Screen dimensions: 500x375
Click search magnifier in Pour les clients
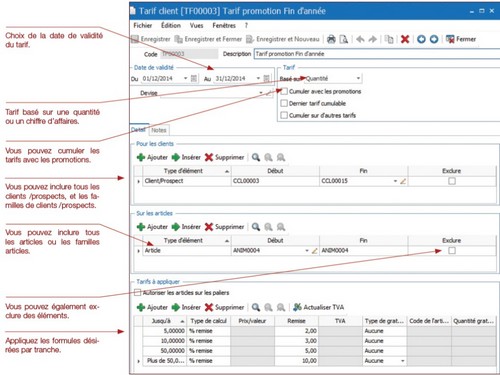pyautogui.click(x=256, y=157)
